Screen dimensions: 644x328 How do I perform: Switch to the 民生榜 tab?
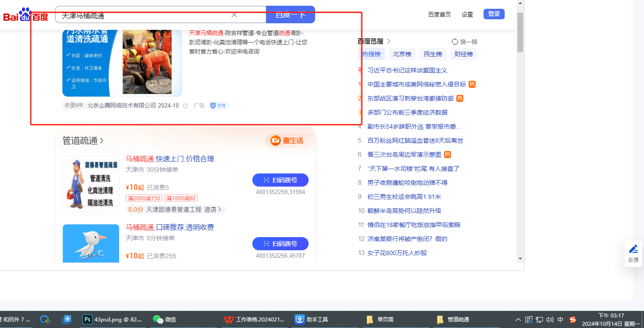[433, 54]
